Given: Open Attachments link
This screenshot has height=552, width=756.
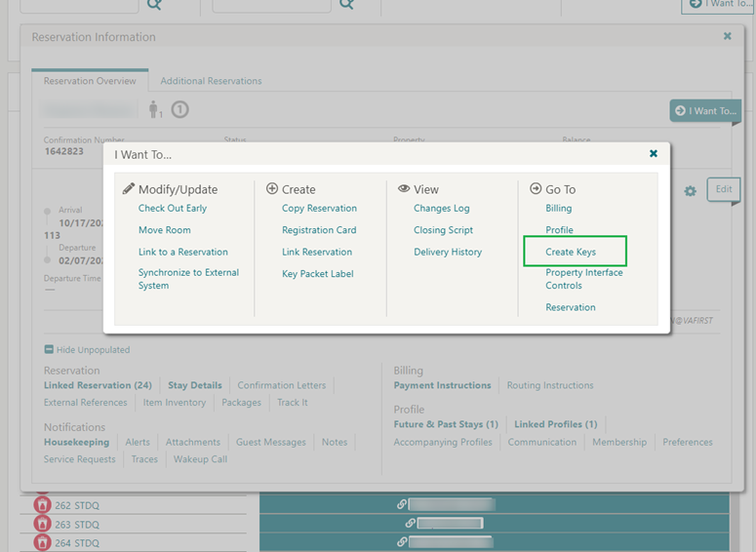Looking at the screenshot, I should coord(193,442).
